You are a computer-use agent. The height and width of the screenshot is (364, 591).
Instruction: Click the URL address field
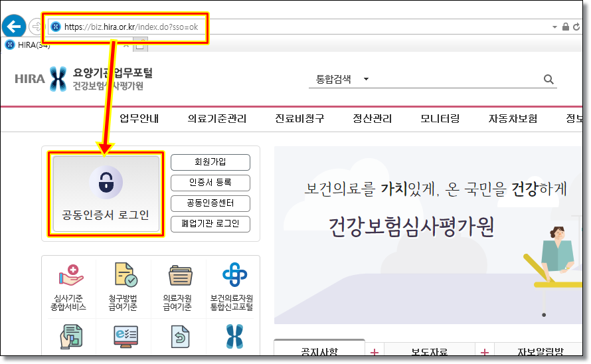tap(301, 27)
